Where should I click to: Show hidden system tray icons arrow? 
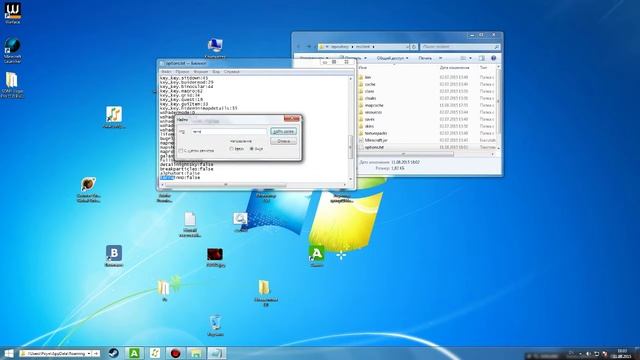pos(580,354)
